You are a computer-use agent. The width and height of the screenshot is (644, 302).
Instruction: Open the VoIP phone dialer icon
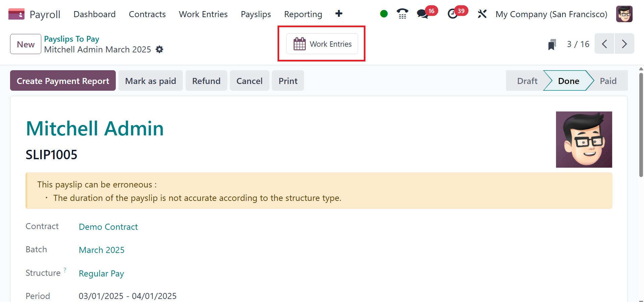coord(402,14)
